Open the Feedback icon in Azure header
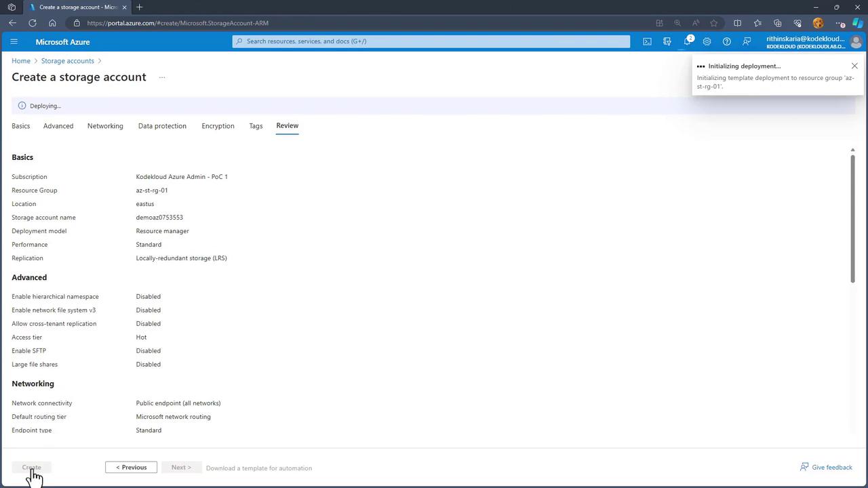 click(x=747, y=41)
